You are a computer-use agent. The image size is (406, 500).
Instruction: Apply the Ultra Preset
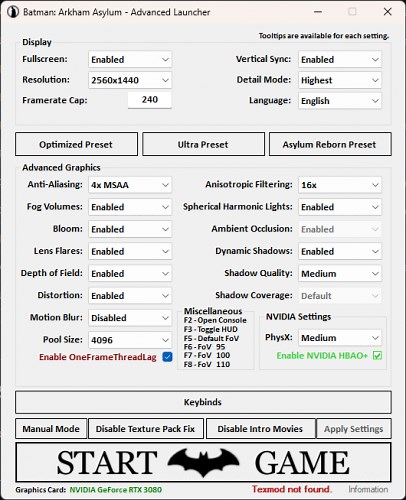(x=203, y=144)
